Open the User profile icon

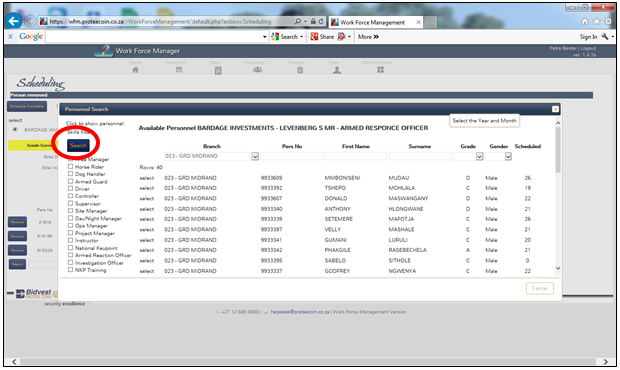pos(337,70)
